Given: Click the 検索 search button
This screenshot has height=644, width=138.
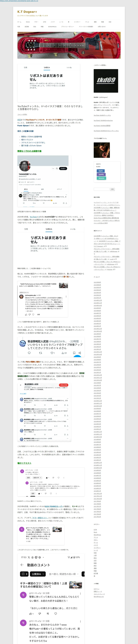Looking at the screenshot, I should pos(112,189).
